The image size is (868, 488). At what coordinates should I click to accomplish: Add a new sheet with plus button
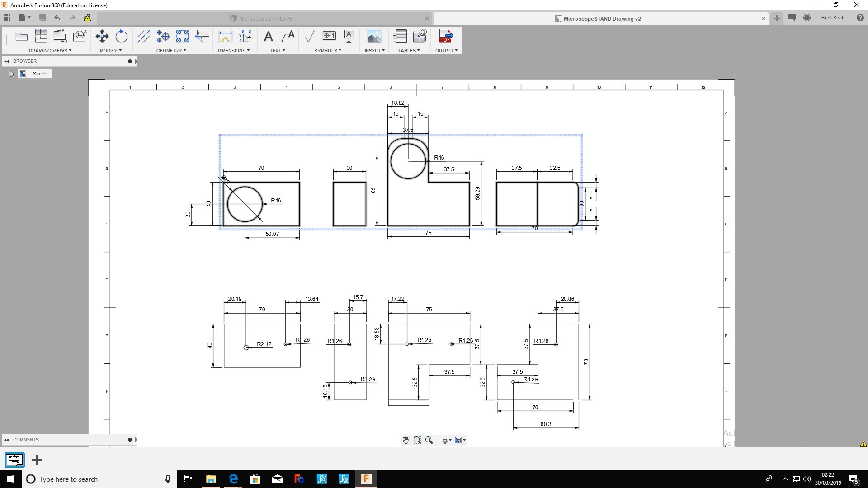click(37, 460)
